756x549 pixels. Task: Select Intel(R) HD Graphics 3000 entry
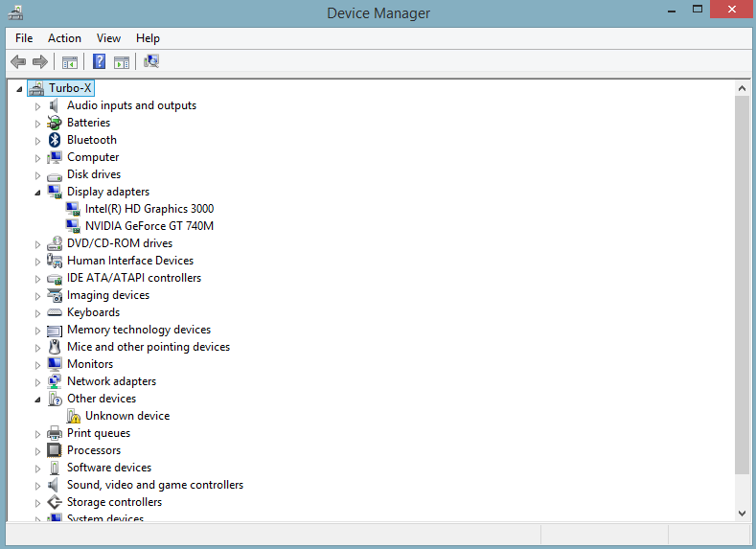click(x=149, y=209)
